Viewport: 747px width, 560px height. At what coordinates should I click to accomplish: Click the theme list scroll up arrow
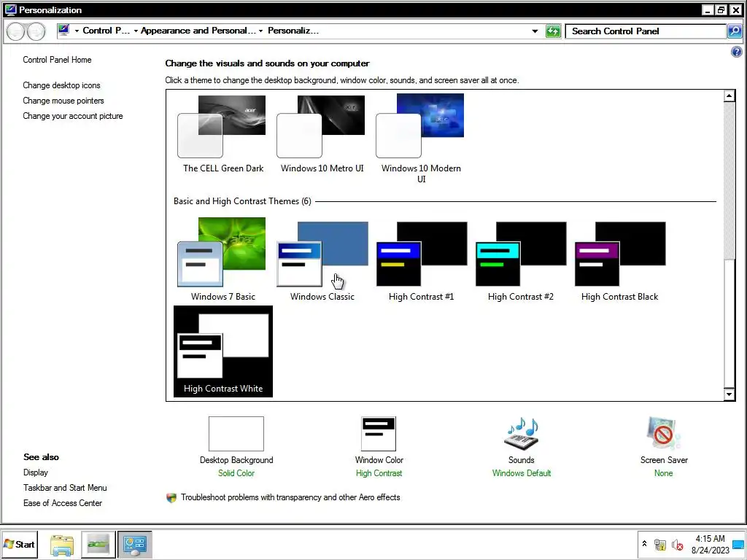pyautogui.click(x=729, y=96)
